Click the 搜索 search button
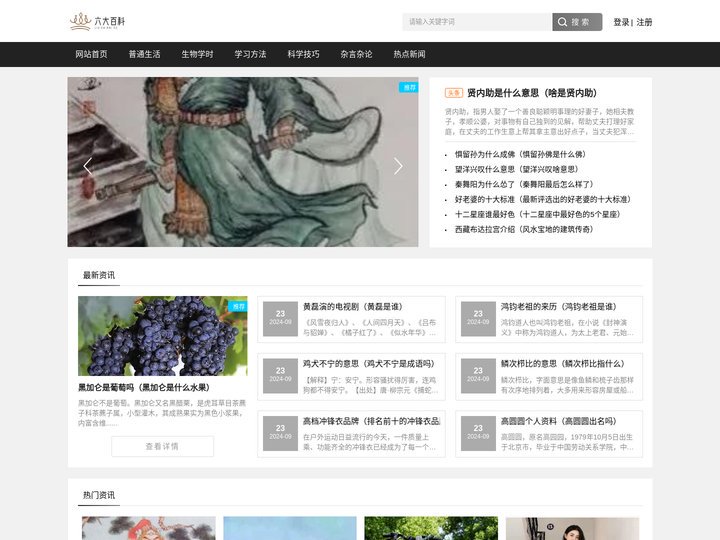Viewport: 720px width, 540px height. point(577,22)
